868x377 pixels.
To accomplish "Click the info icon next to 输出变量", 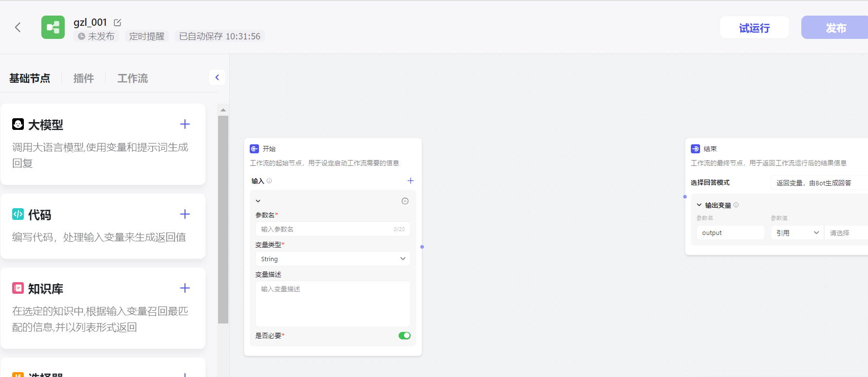I will 736,205.
